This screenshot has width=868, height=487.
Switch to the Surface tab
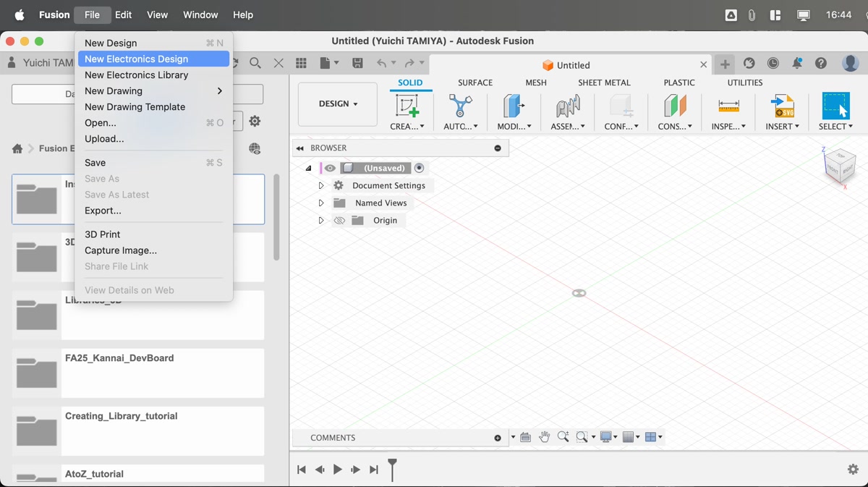point(475,82)
